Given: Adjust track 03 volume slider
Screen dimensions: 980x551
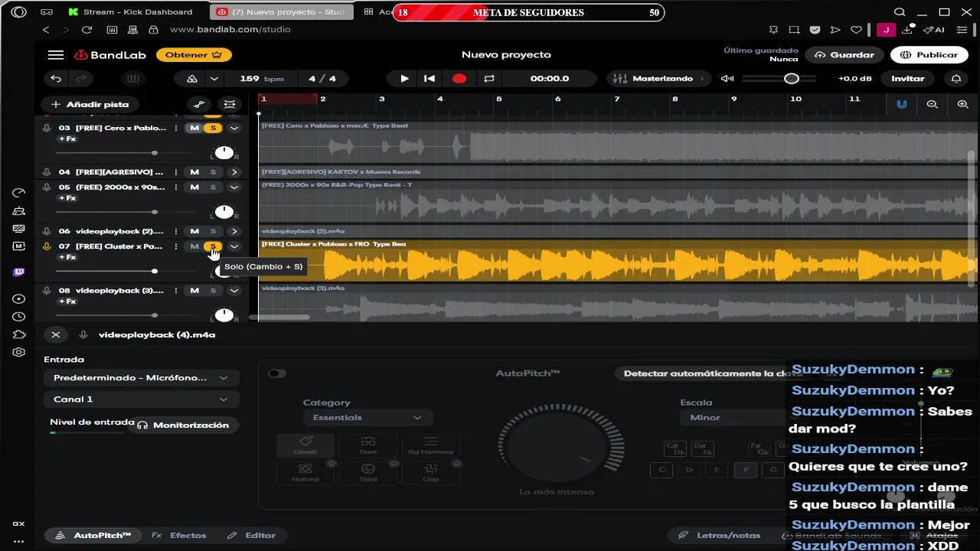Looking at the screenshot, I should pyautogui.click(x=155, y=153).
